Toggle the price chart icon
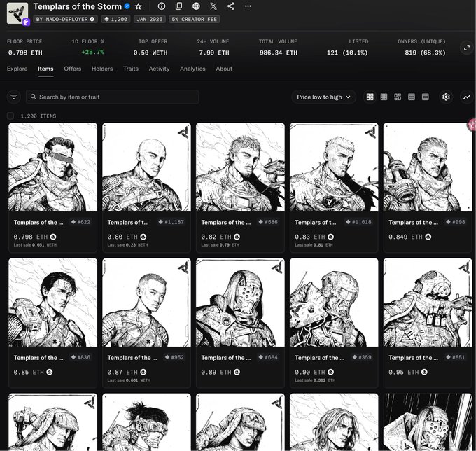476x451 pixels. click(x=467, y=97)
